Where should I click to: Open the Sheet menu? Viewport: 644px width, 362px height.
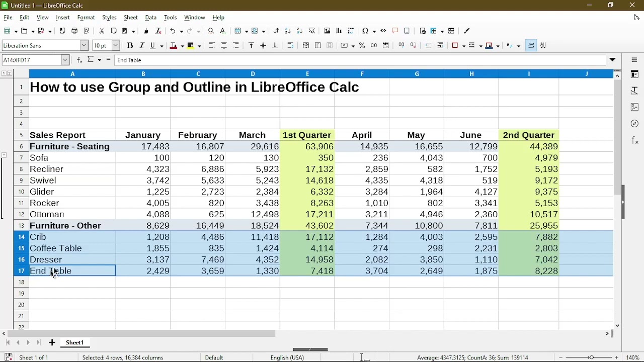click(x=131, y=18)
